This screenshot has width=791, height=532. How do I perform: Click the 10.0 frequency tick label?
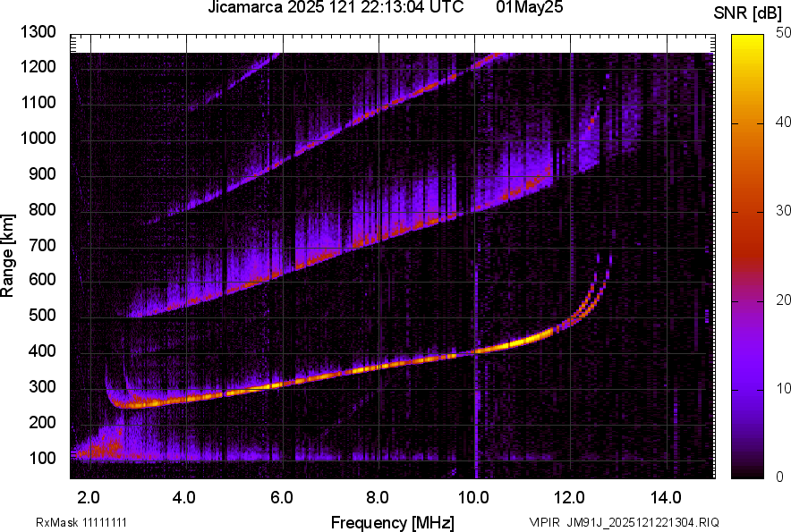coord(473,498)
